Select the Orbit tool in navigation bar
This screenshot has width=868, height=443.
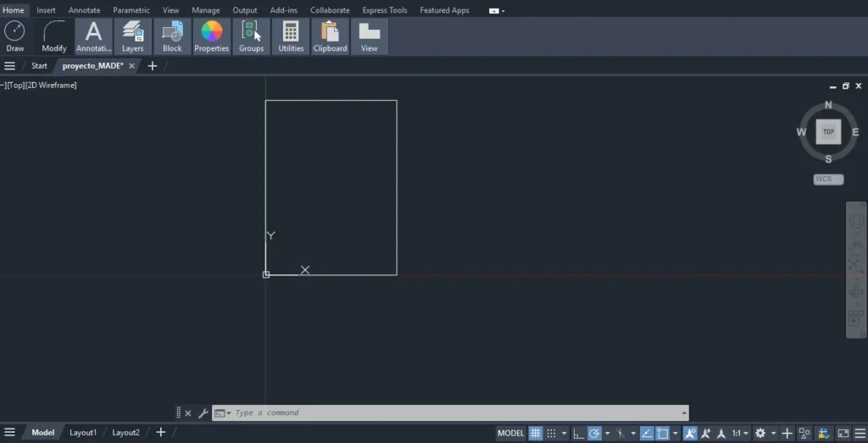coord(856,292)
